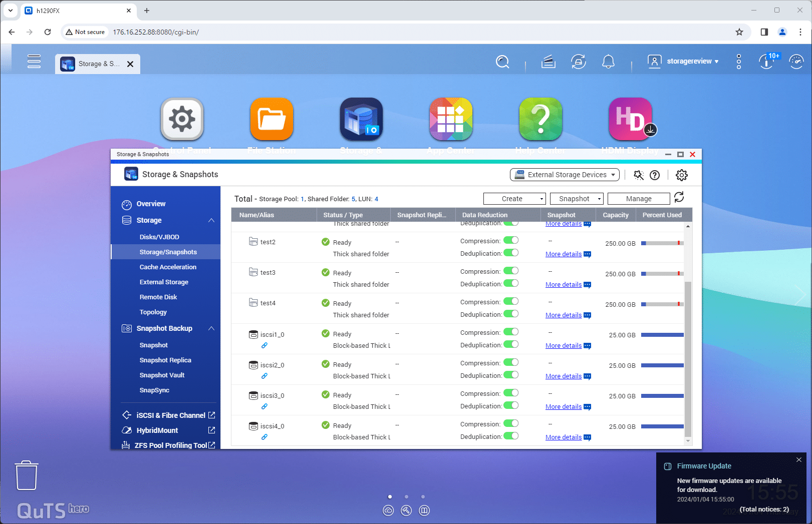Image resolution: width=812 pixels, height=524 pixels.
Task: Open Topology in the sidebar
Action: point(153,312)
